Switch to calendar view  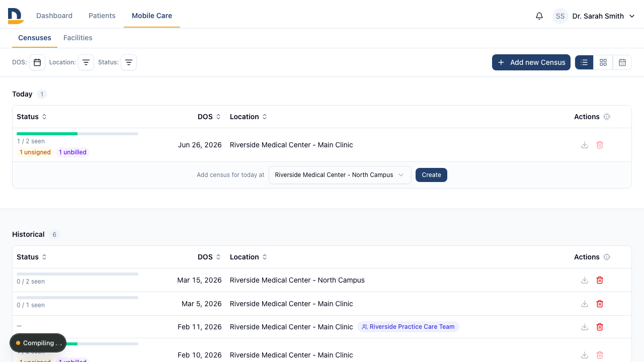pyautogui.click(x=622, y=62)
